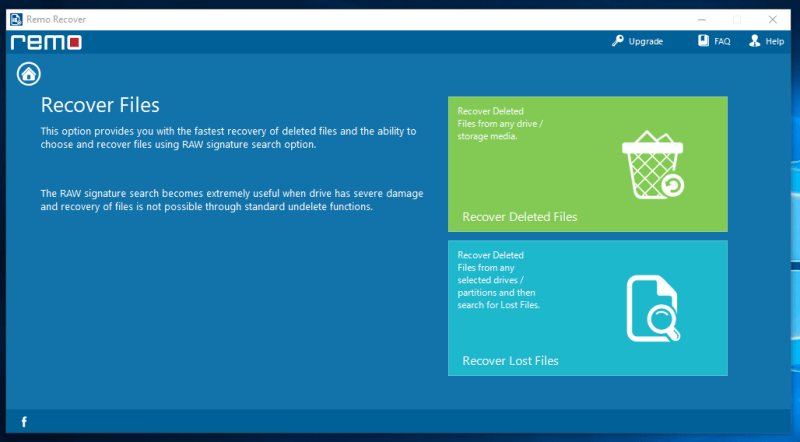
Task: Minimize the Remo Recover window
Action: 702,19
